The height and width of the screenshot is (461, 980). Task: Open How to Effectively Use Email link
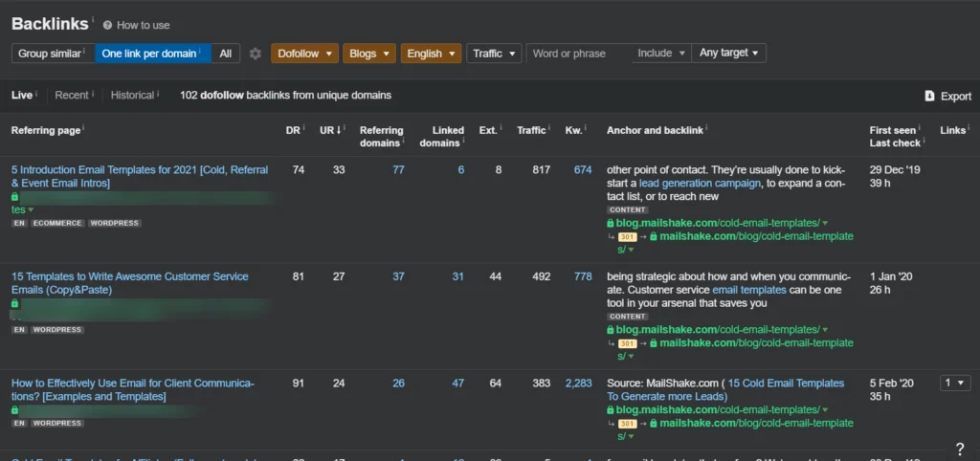132,390
